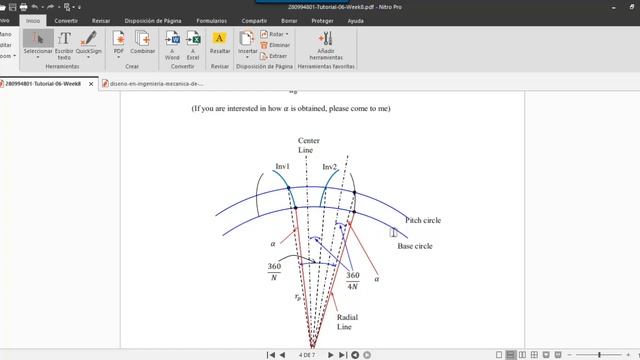Click 'Radial Line' label in diagram
This screenshot has width=640, height=360.
[347, 322]
